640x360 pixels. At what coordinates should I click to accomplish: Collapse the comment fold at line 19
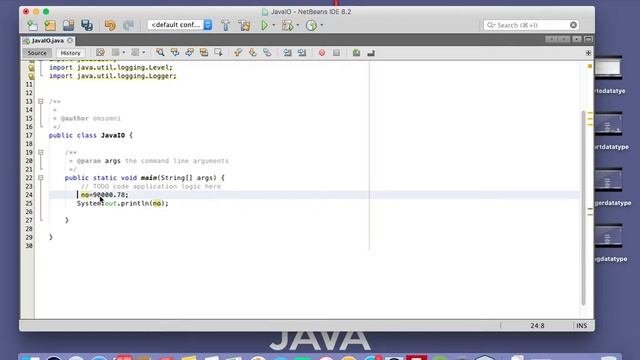click(40, 152)
